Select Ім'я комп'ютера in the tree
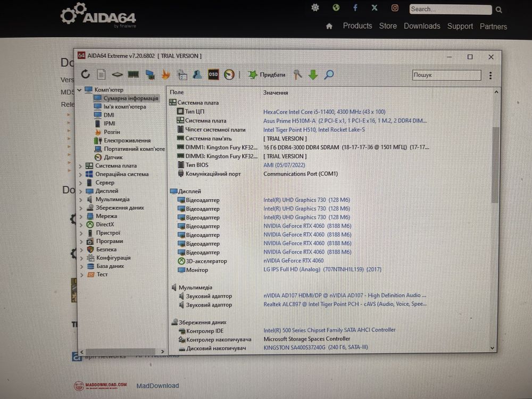532x399 pixels. tap(124, 106)
